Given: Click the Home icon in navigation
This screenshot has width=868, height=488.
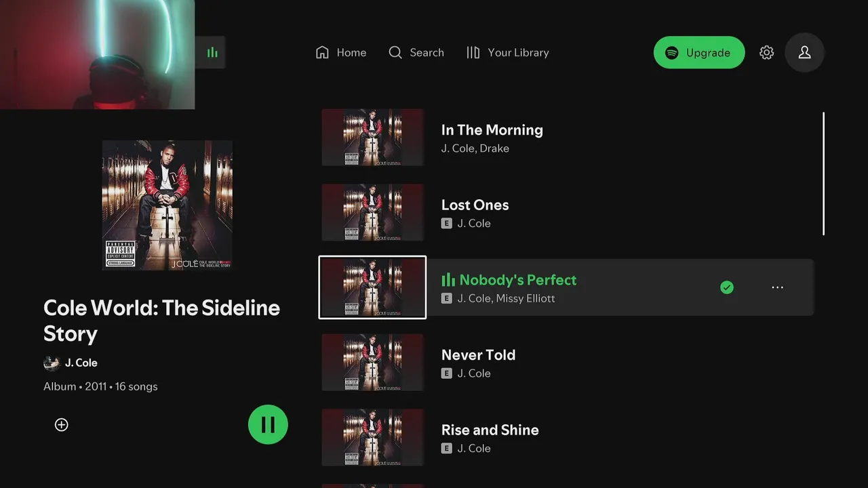Looking at the screenshot, I should pos(322,52).
